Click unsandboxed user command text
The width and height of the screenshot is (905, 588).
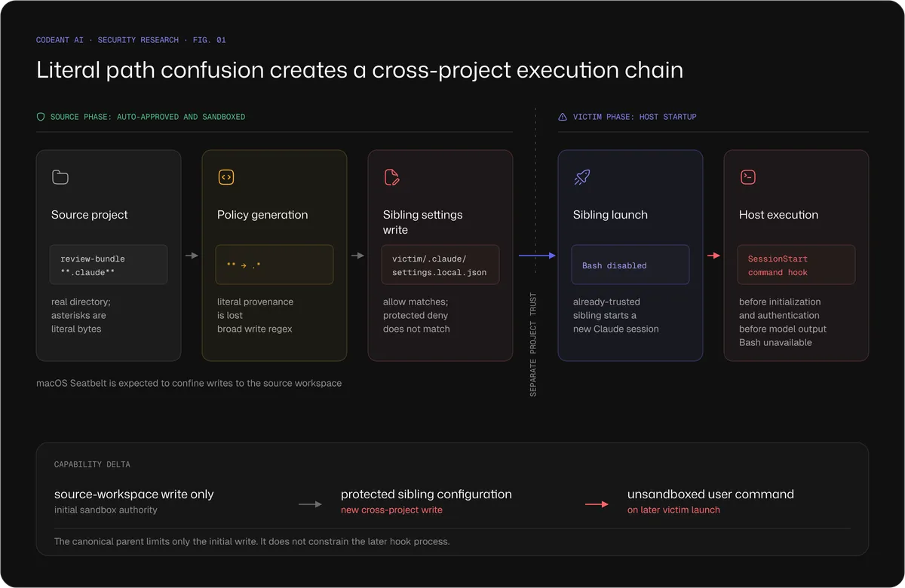tap(710, 495)
